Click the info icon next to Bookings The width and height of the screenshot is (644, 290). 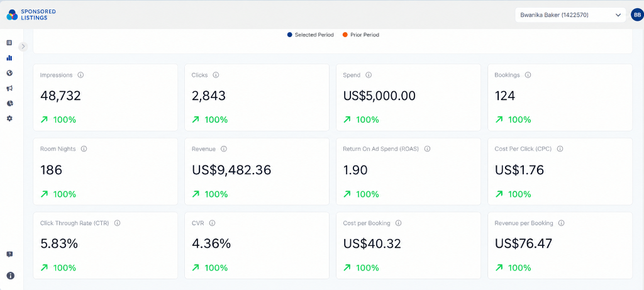click(x=528, y=75)
